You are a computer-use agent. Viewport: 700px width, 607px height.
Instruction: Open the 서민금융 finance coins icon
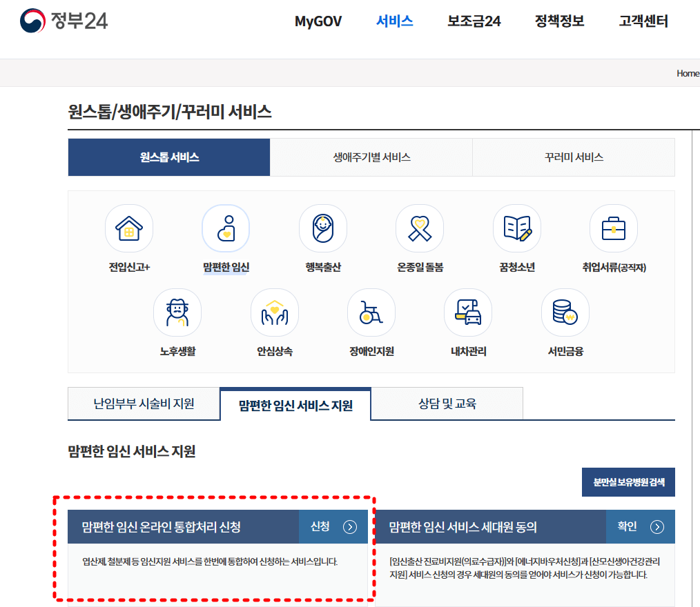tap(565, 312)
